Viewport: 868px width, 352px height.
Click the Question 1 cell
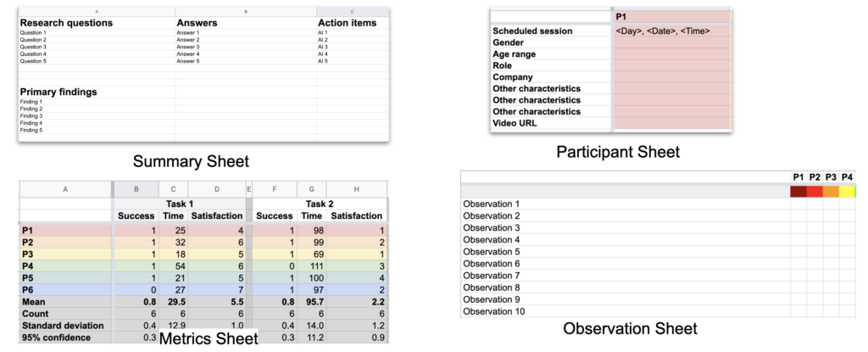click(97, 33)
